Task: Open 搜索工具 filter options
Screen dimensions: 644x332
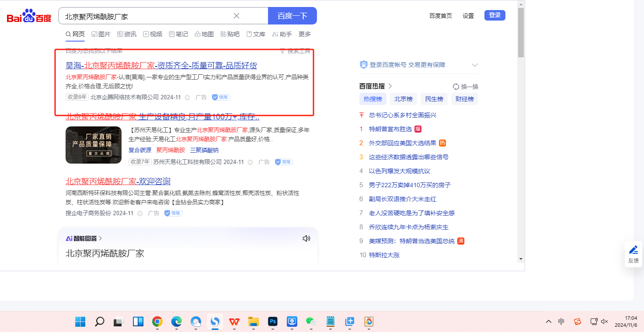Action: click(295, 51)
